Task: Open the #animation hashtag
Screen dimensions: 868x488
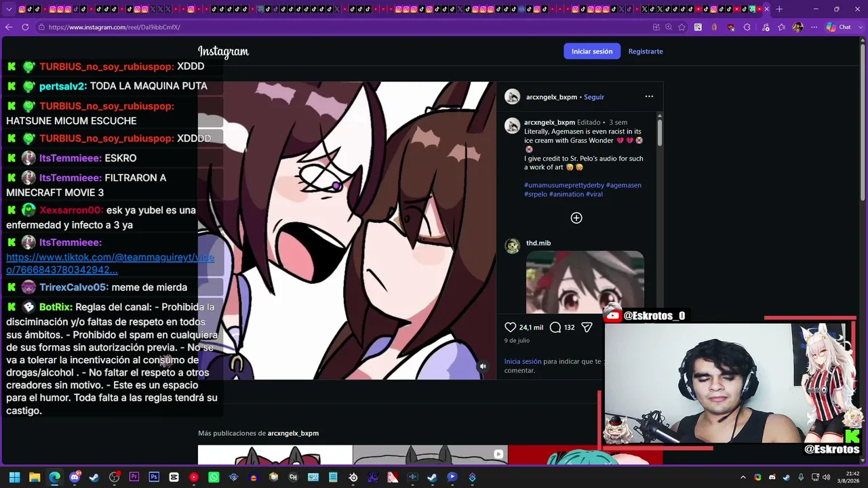Action: click(x=566, y=194)
